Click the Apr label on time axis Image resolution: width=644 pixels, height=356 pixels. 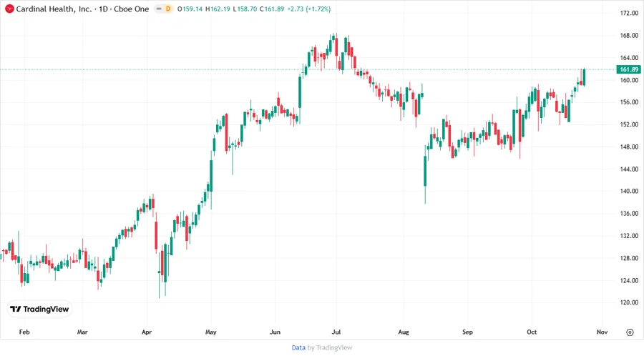pos(147,332)
